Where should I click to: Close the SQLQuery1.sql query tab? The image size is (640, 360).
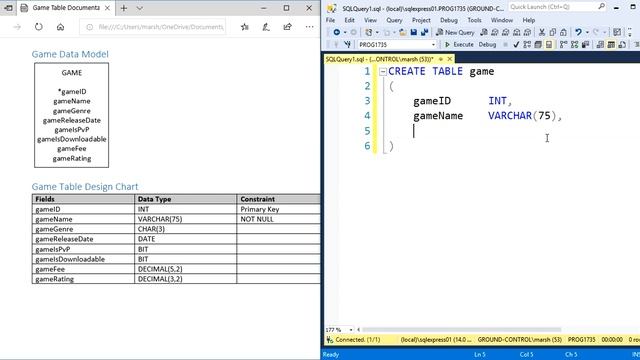pos(450,59)
